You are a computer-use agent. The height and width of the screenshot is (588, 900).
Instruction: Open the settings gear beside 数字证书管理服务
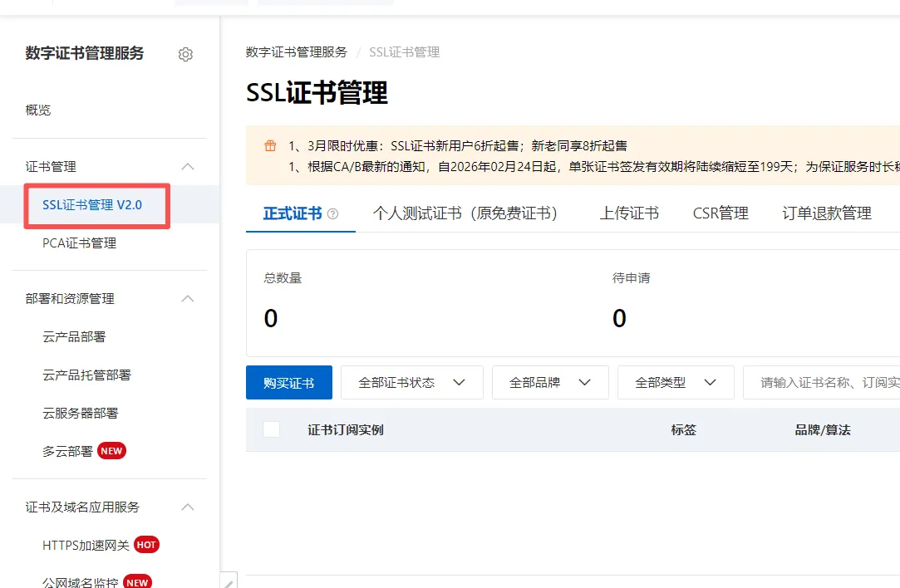click(185, 55)
